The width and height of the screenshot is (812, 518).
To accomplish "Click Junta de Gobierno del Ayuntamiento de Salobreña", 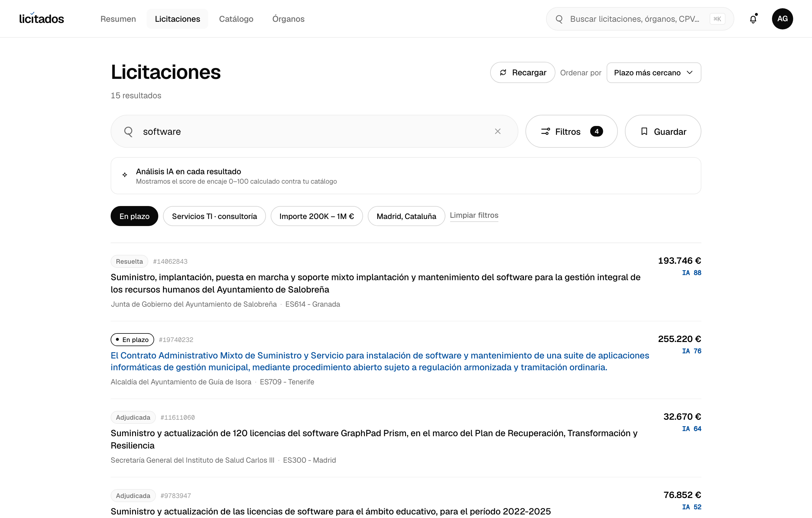I will tap(194, 304).
